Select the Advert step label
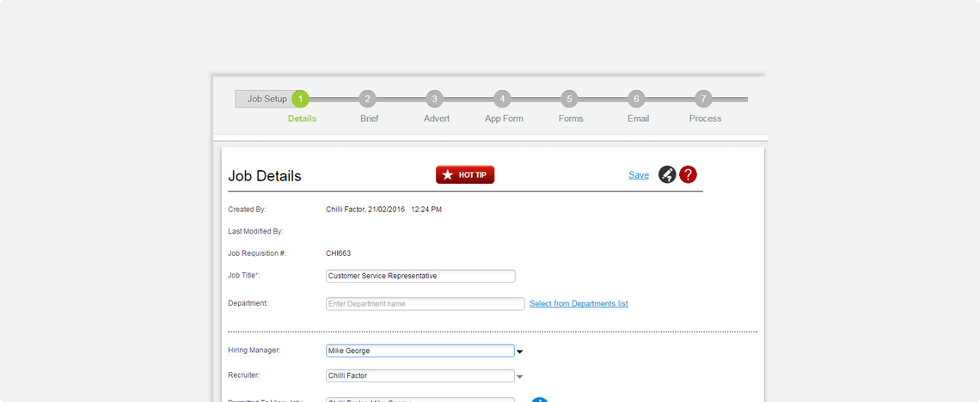 (437, 119)
